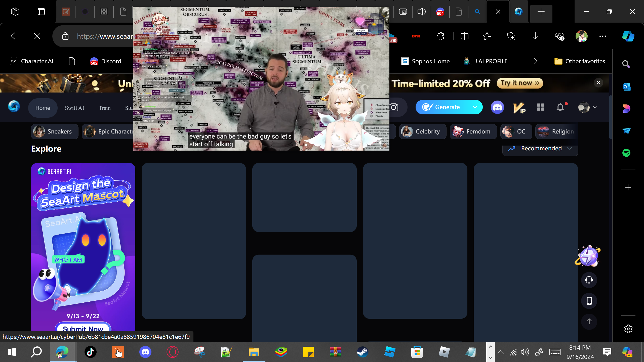Go back to the previous page
Screen dimensions: 644x362
coord(15,36)
